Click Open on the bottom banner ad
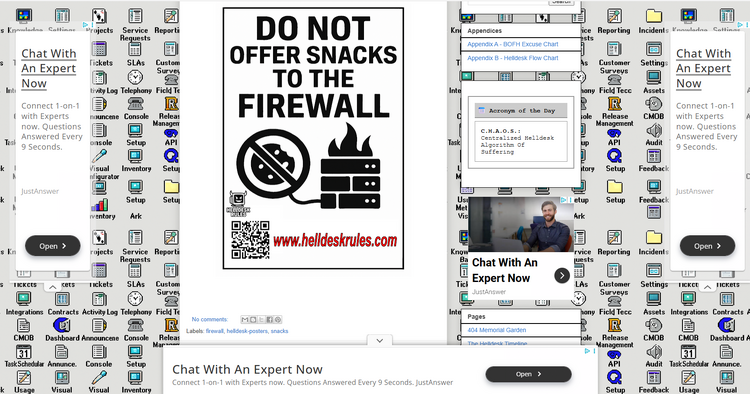This screenshot has width=750, height=394. 528,374
